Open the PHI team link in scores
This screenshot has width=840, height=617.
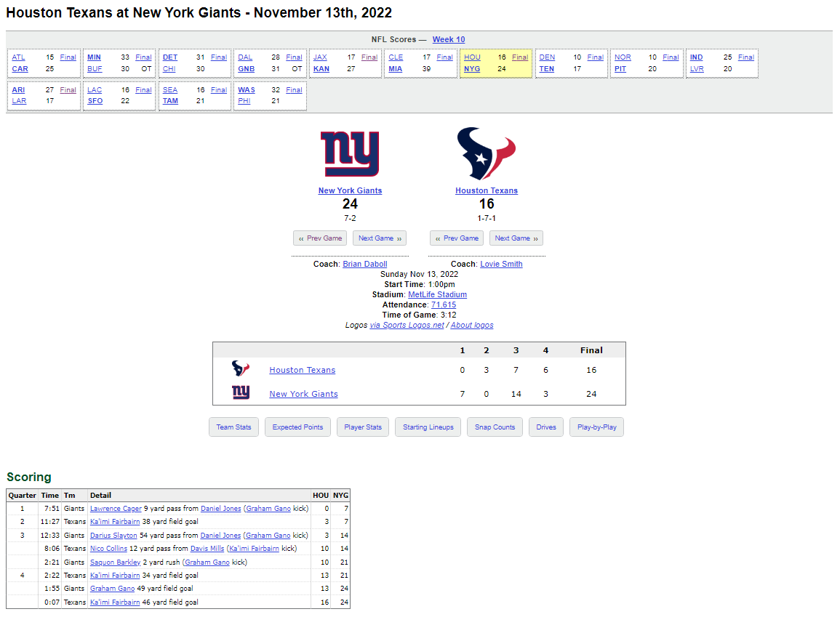point(244,100)
